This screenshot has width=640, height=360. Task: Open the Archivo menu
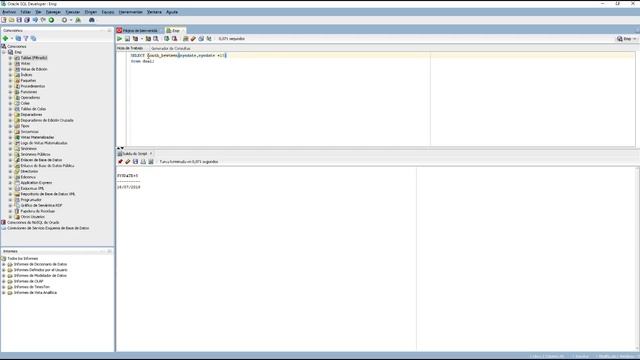tap(9, 12)
